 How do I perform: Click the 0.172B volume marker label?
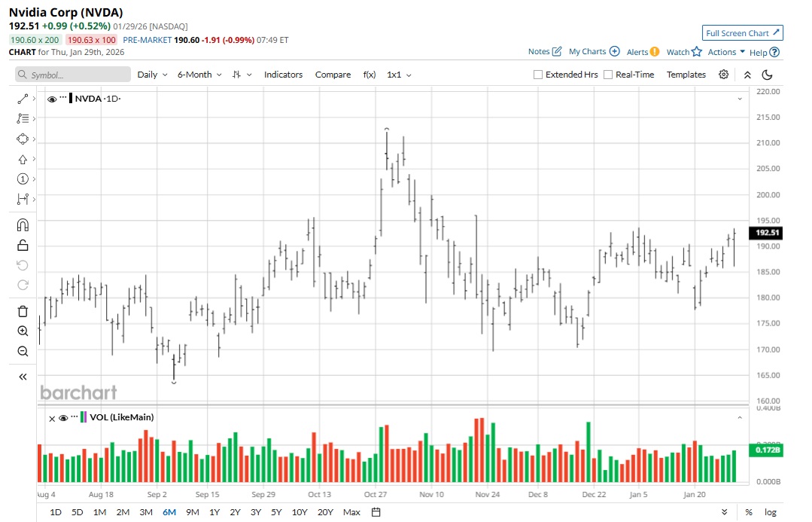coord(766,450)
